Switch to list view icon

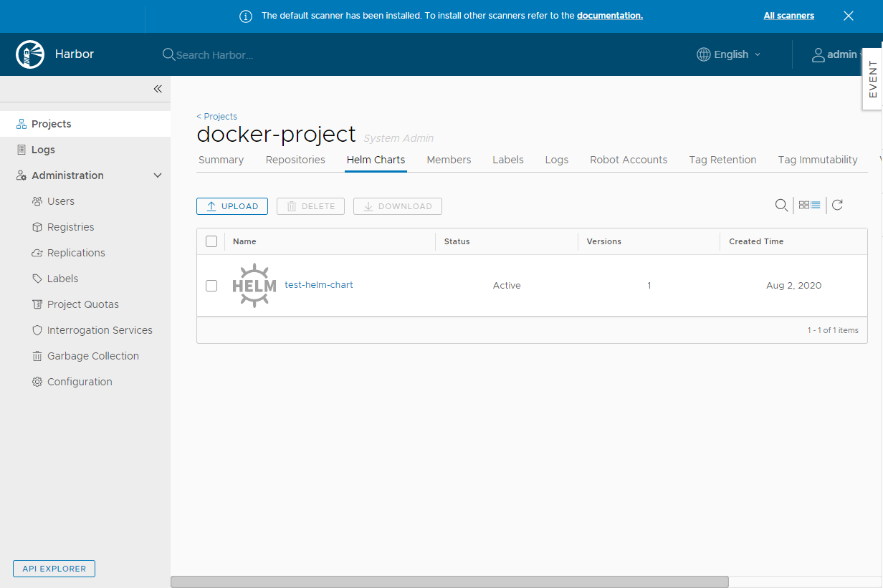[x=816, y=205]
